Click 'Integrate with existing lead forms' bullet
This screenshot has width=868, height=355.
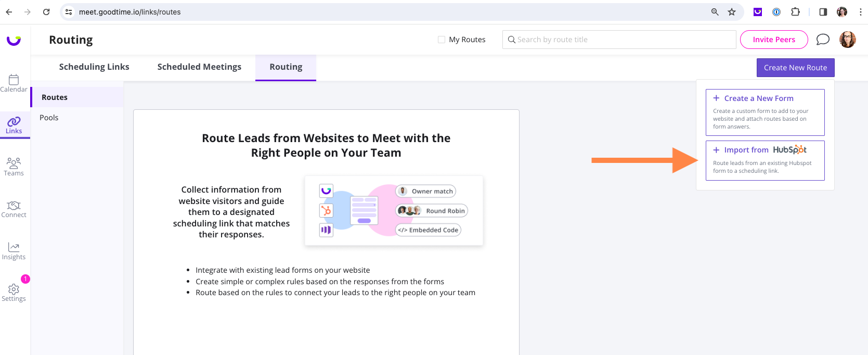click(283, 270)
